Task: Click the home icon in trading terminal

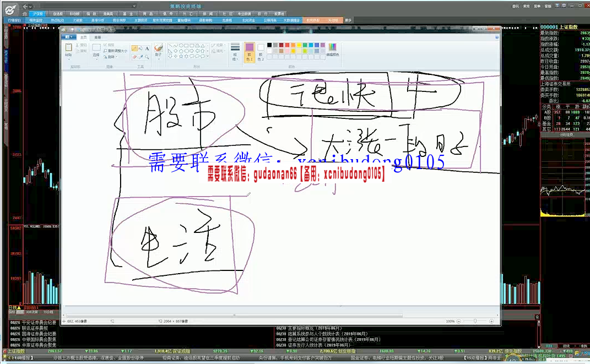Action: point(24,14)
